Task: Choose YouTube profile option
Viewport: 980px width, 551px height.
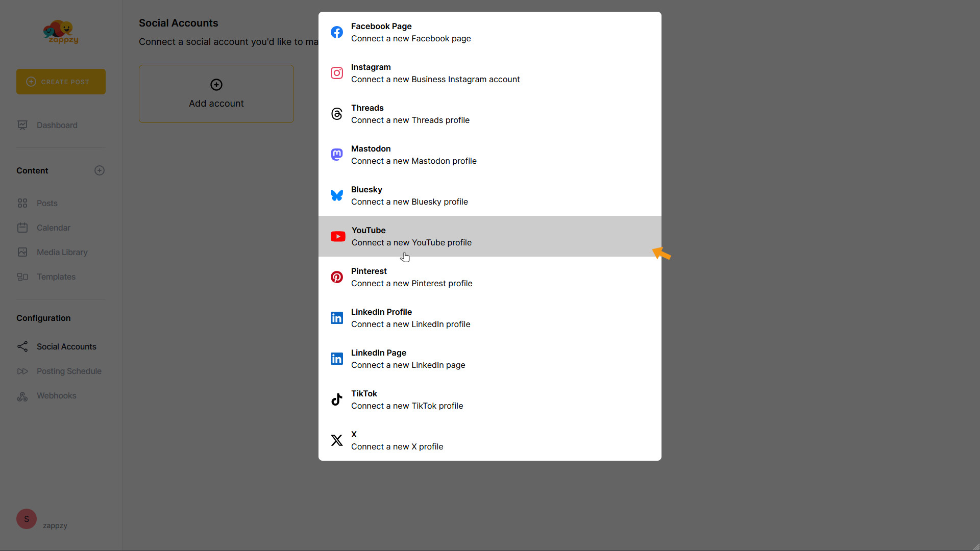Action: tap(490, 236)
